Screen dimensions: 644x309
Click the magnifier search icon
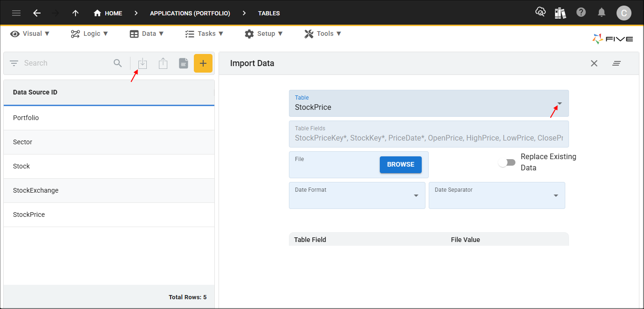click(118, 63)
